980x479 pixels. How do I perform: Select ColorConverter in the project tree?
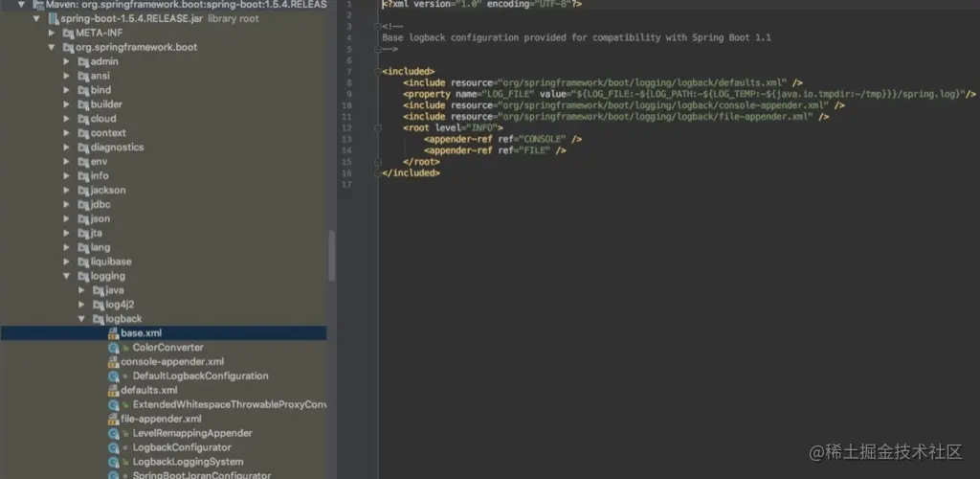tap(167, 347)
